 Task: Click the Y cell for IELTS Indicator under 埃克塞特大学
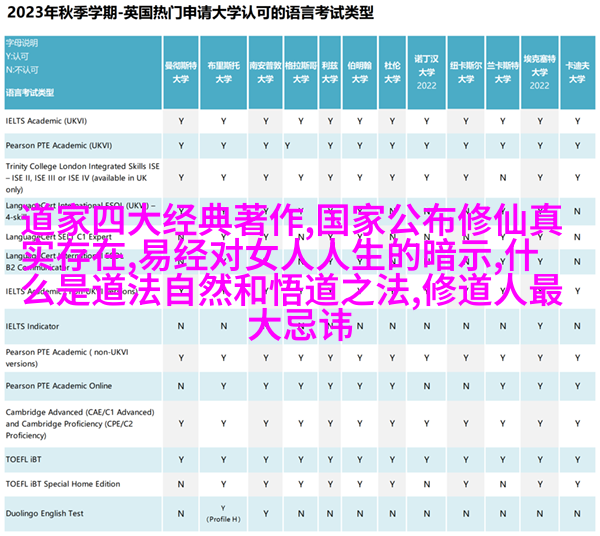pyautogui.click(x=540, y=326)
